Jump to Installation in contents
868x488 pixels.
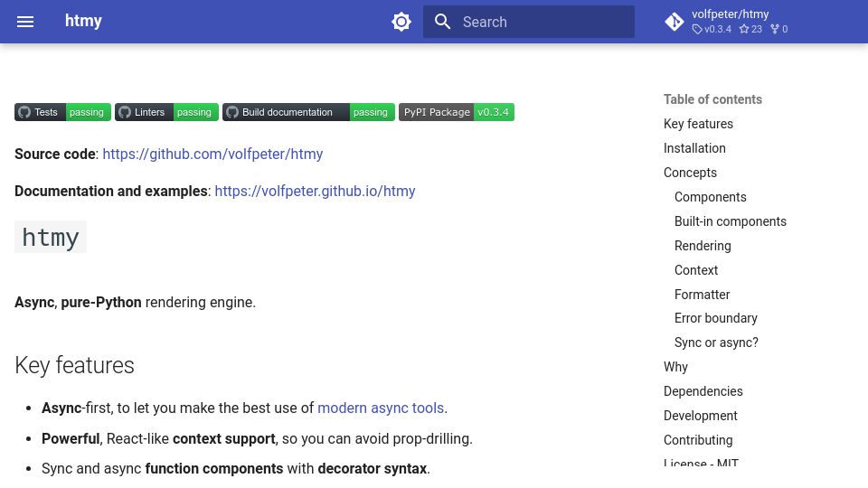tap(694, 148)
